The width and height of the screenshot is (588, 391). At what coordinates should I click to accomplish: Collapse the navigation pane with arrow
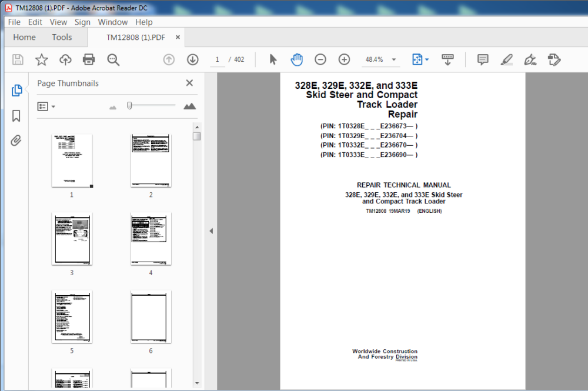211,231
